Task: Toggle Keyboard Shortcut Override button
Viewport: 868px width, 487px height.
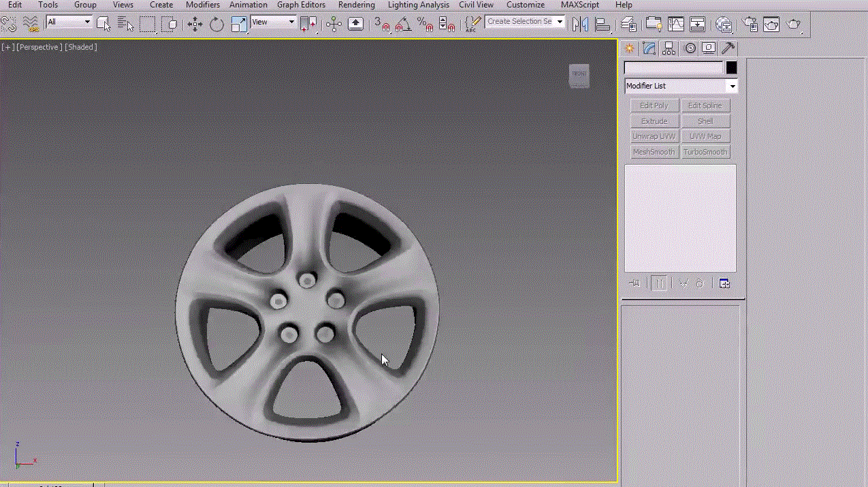Action: [x=355, y=25]
